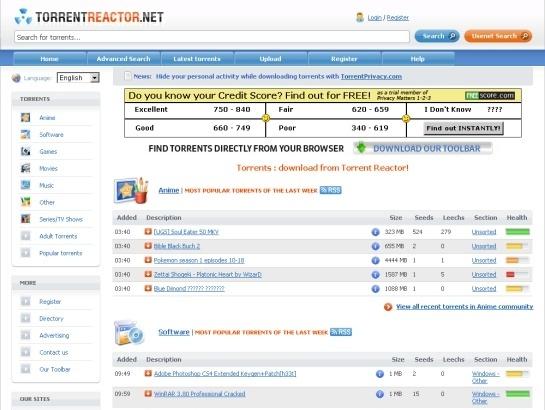The image size is (545, 410).
Task: Open the Anime section heading link
Action: [x=169, y=190]
